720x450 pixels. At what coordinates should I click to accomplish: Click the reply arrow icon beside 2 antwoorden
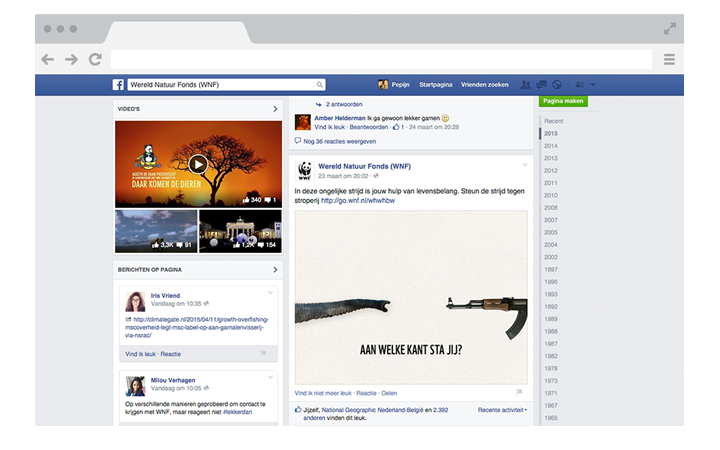tap(318, 104)
